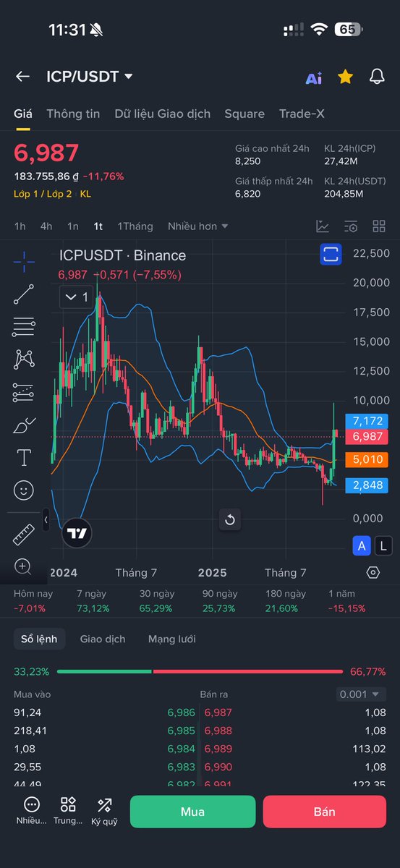The width and height of the screenshot is (400, 868).
Task: Open the emoji sticker tool
Action: click(24, 490)
